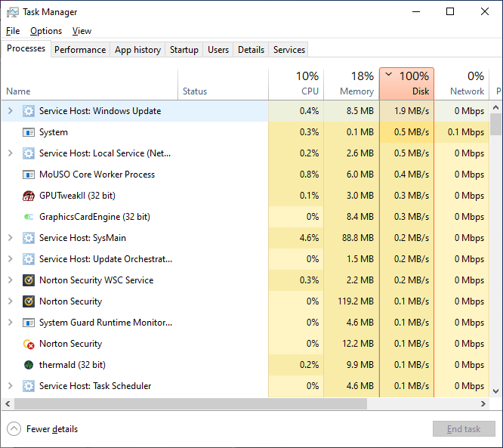Click the 119.2 MB memory cell
The image size is (503, 448).
351,301
